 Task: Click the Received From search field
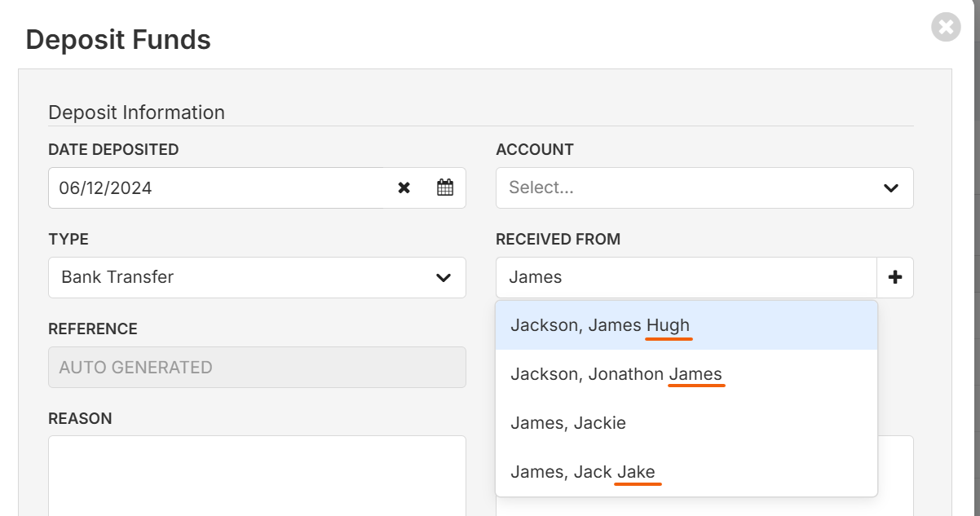coord(686,277)
